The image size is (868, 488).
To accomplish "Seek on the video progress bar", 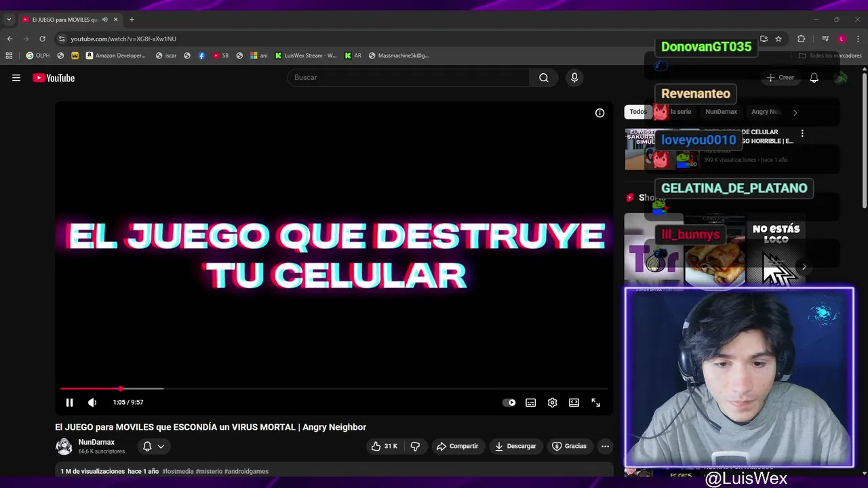I will [x=334, y=388].
